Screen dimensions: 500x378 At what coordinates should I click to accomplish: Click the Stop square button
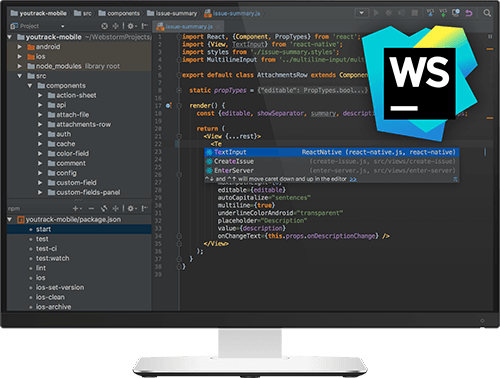[415, 13]
